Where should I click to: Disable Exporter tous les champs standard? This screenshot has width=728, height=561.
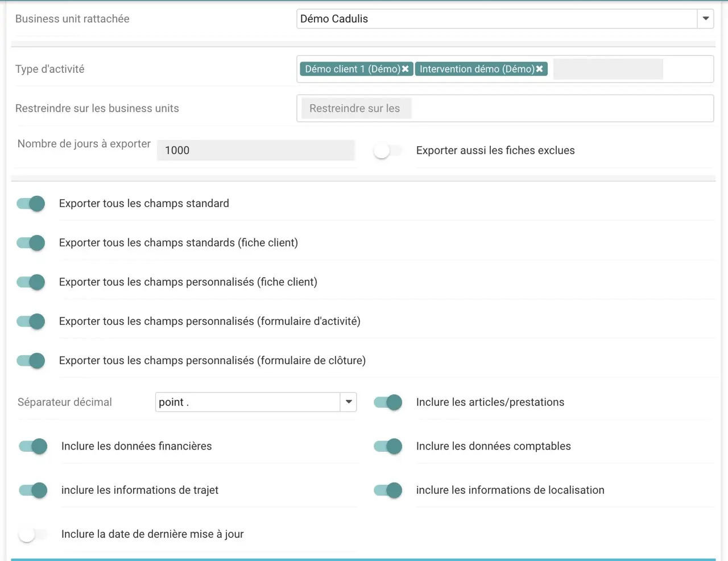pyautogui.click(x=31, y=204)
